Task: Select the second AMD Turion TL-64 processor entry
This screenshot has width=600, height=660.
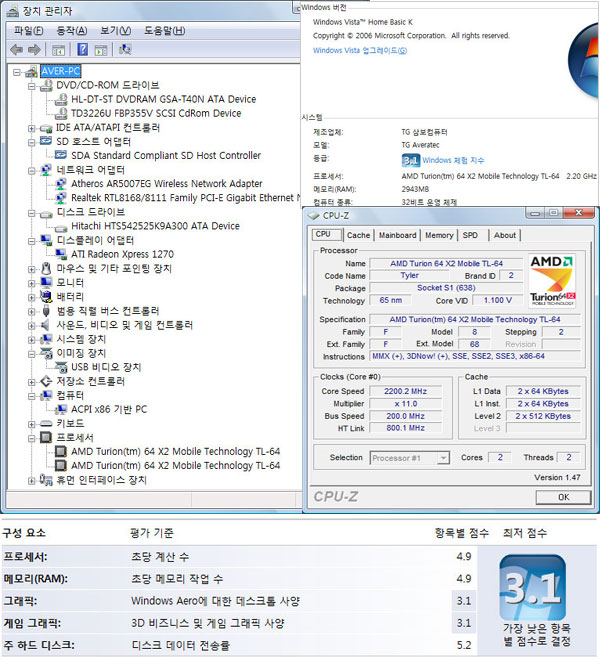Action: tap(175, 466)
